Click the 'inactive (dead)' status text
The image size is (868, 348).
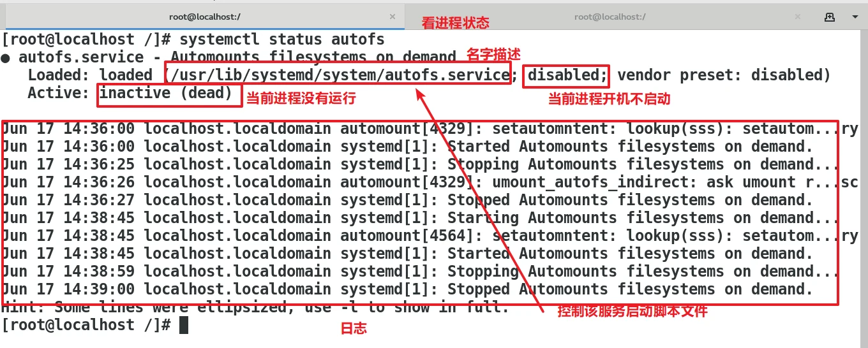click(x=166, y=93)
